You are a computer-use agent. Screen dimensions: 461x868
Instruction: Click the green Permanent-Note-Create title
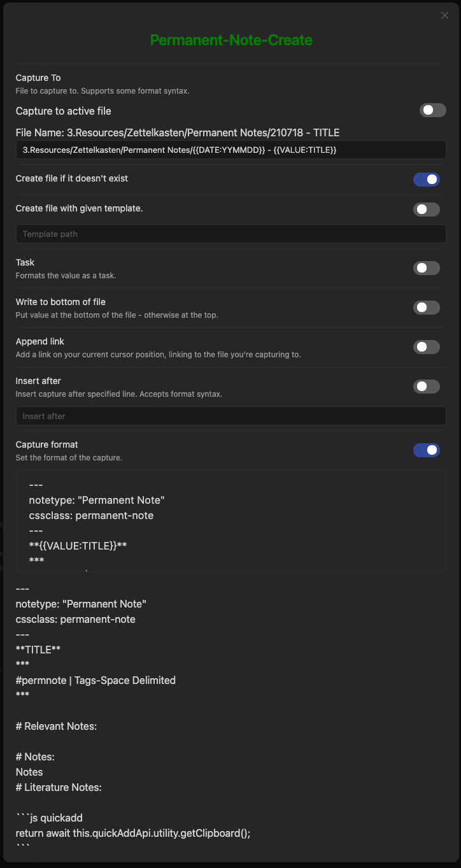[230, 39]
